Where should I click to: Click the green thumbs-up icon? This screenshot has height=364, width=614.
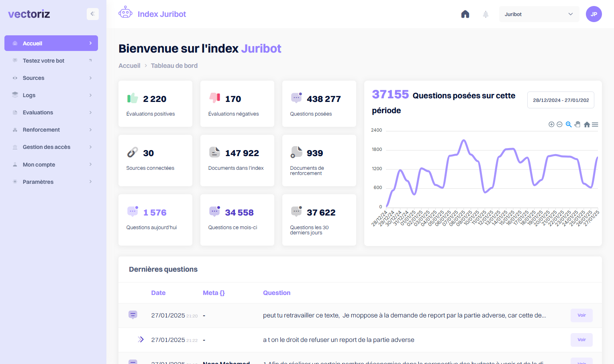click(x=133, y=98)
